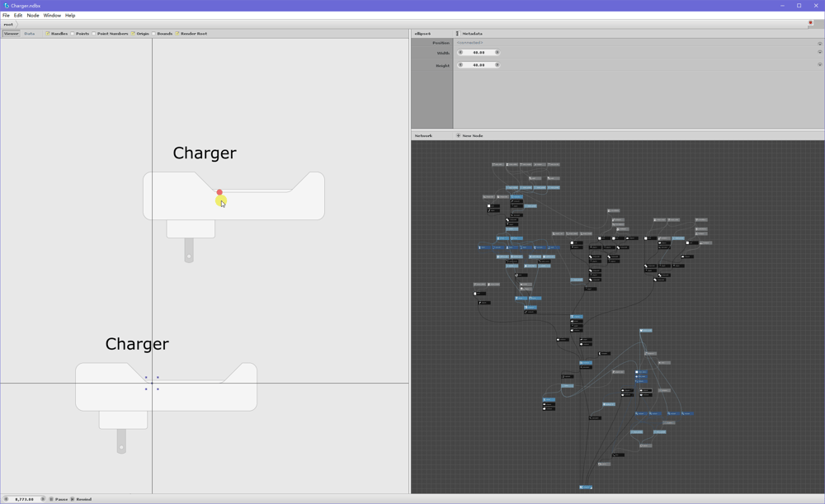
Task: Rewind the animation to the start
Action: pos(81,499)
